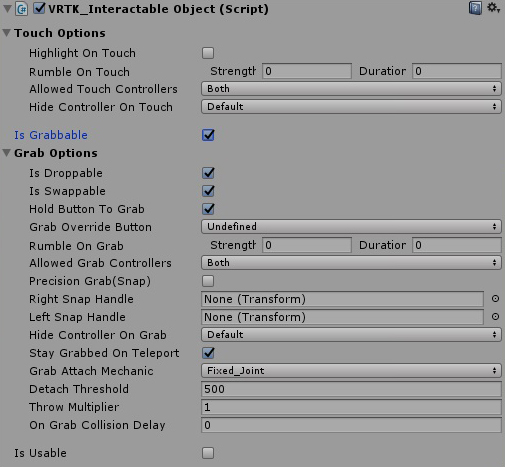
Task: Click Rumble On Grab Strength field
Action: [307, 245]
